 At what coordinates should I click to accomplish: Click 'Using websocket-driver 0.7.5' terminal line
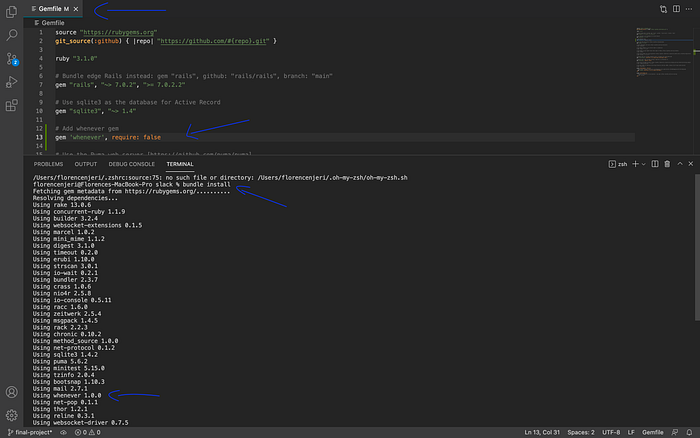coord(80,422)
